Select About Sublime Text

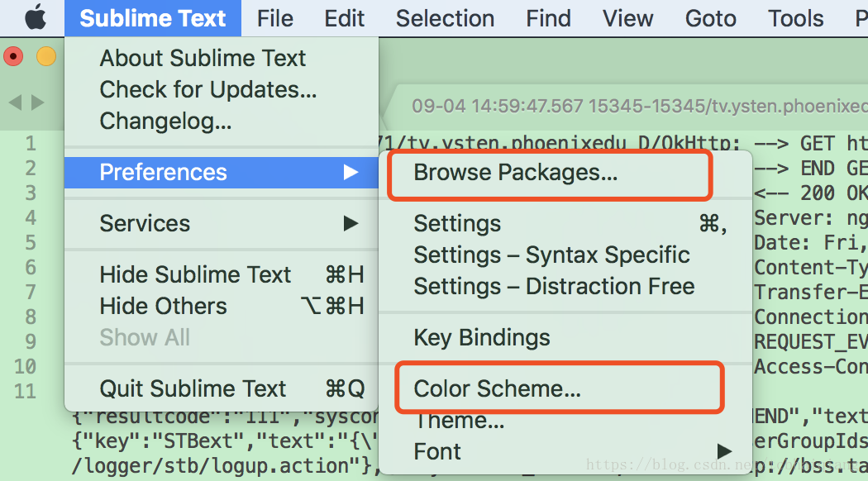[222, 58]
